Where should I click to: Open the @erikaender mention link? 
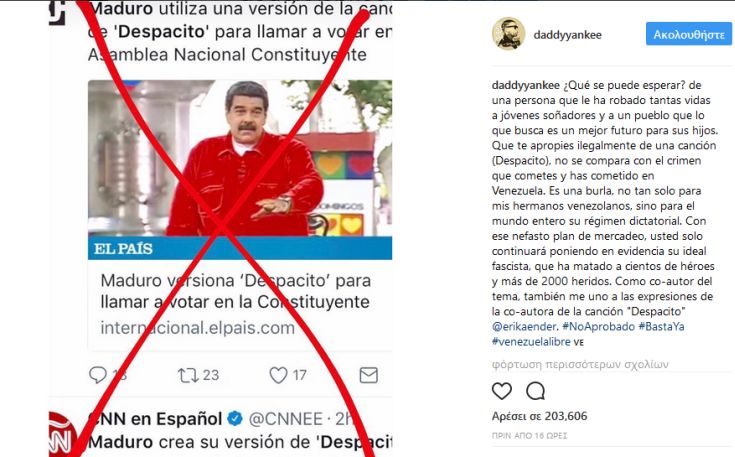click(524, 326)
